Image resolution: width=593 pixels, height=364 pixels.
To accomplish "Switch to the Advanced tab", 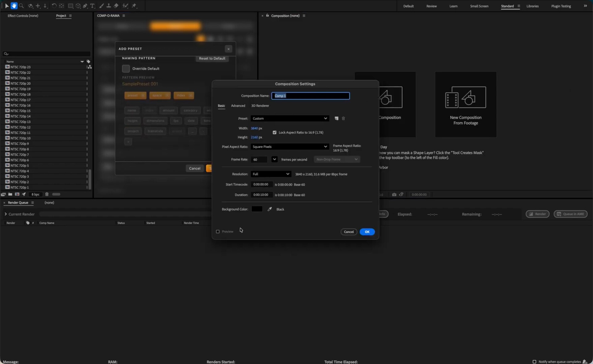I will click(238, 106).
